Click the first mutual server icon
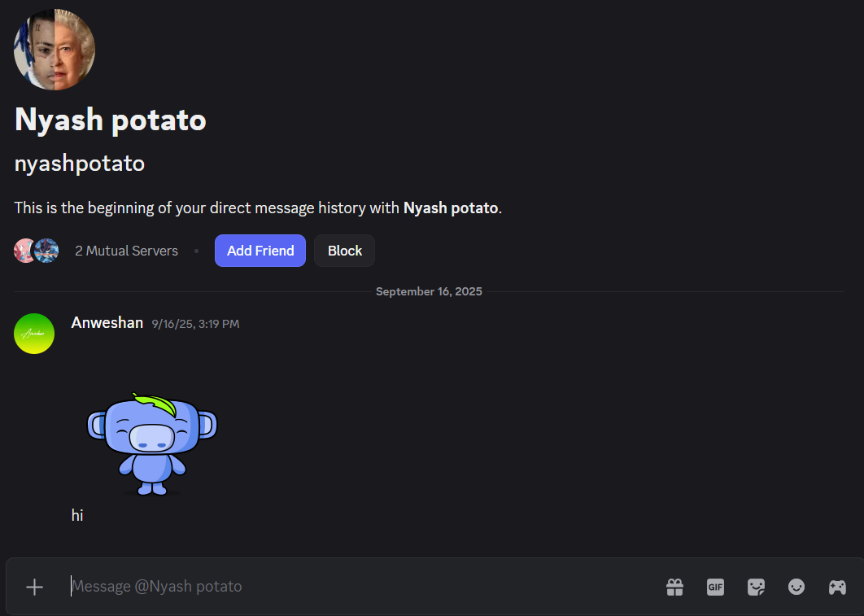This screenshot has height=616, width=864. 24,251
